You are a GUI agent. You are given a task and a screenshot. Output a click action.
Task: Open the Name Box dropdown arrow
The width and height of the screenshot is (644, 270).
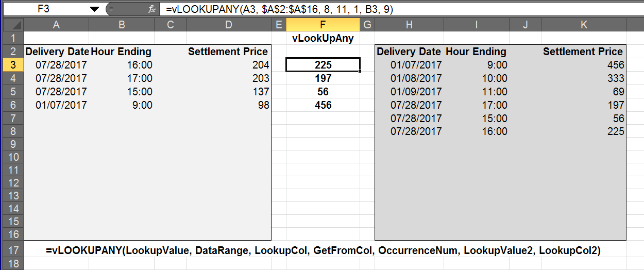pos(94,9)
